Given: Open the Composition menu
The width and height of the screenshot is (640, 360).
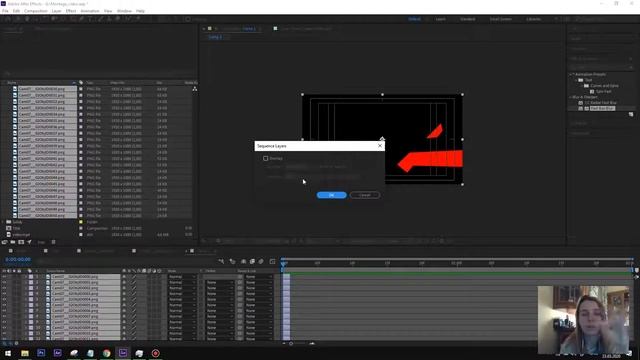Looking at the screenshot, I should (x=36, y=11).
